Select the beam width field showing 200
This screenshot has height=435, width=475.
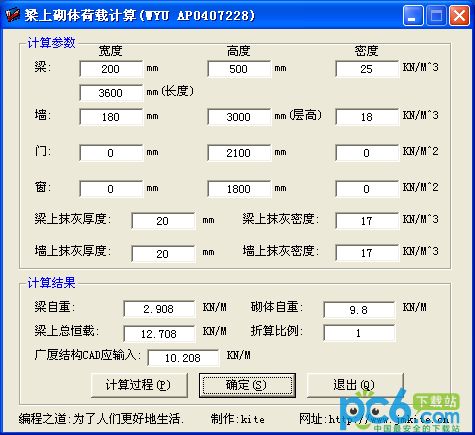[x=111, y=69]
